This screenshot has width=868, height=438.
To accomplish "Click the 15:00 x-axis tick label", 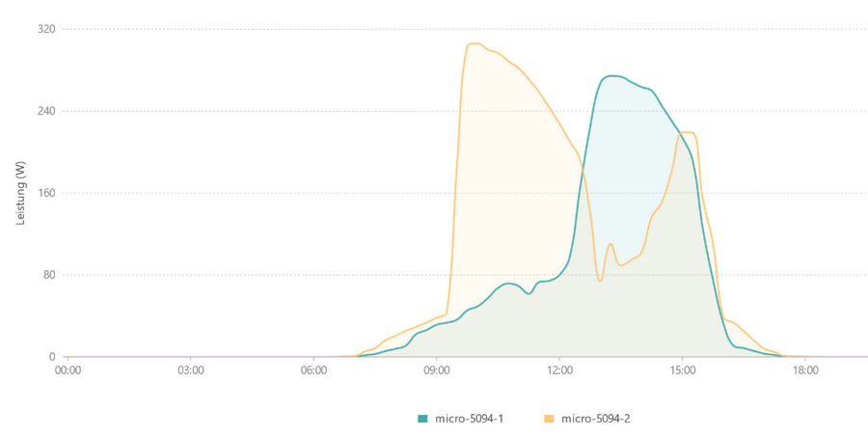I will point(682,370).
